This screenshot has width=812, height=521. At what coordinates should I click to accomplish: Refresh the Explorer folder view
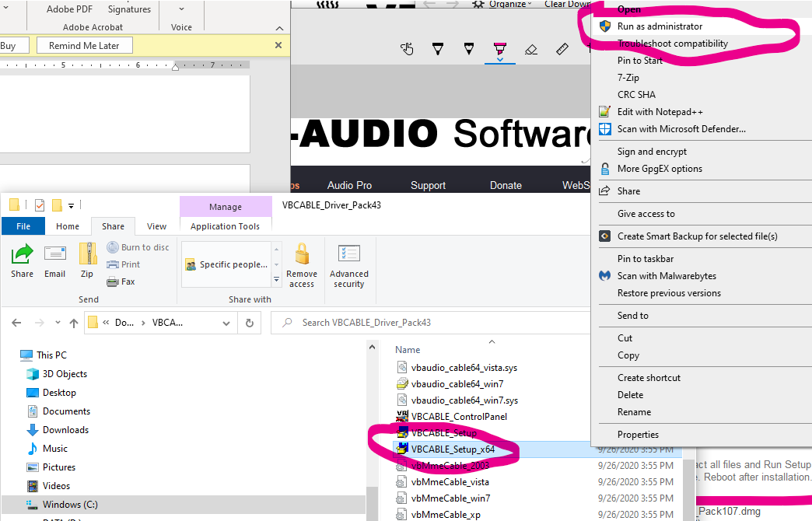pos(250,323)
